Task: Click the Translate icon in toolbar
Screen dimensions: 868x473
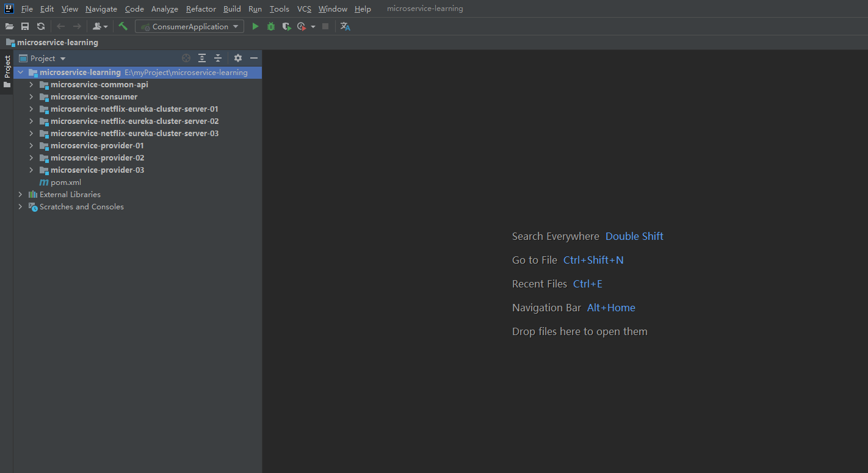Action: (x=345, y=26)
